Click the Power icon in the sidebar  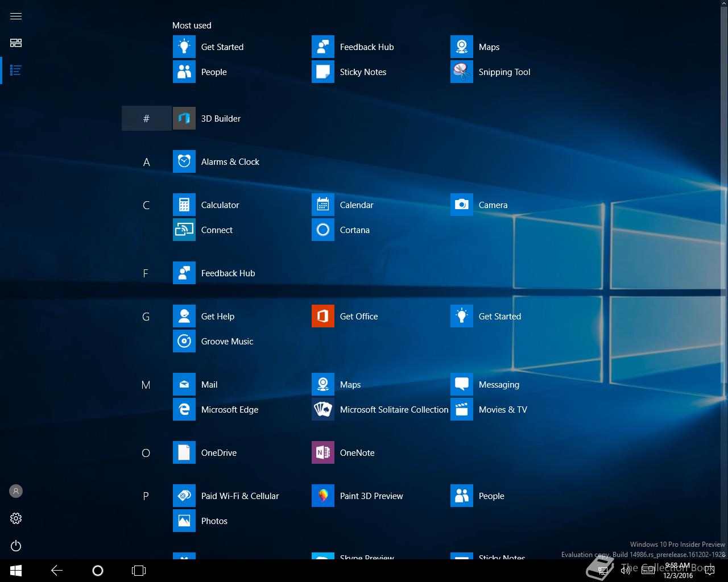tap(16, 546)
